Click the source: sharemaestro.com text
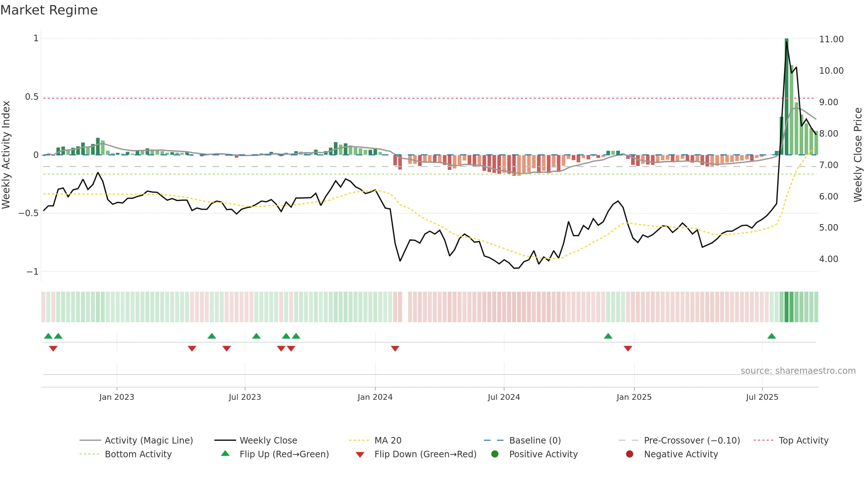 (x=798, y=371)
